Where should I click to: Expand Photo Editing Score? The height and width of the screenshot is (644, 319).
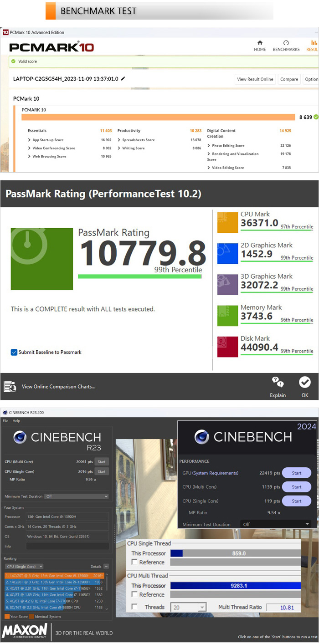click(209, 145)
